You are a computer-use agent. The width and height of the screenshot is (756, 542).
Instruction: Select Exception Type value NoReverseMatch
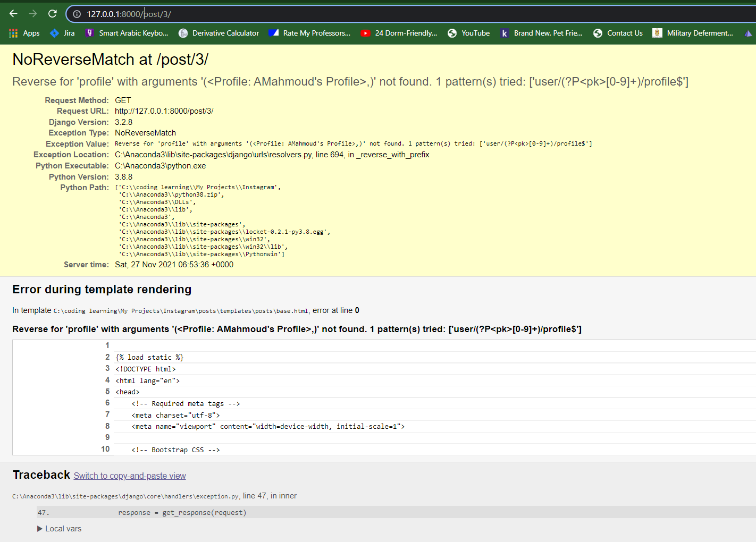(x=146, y=133)
